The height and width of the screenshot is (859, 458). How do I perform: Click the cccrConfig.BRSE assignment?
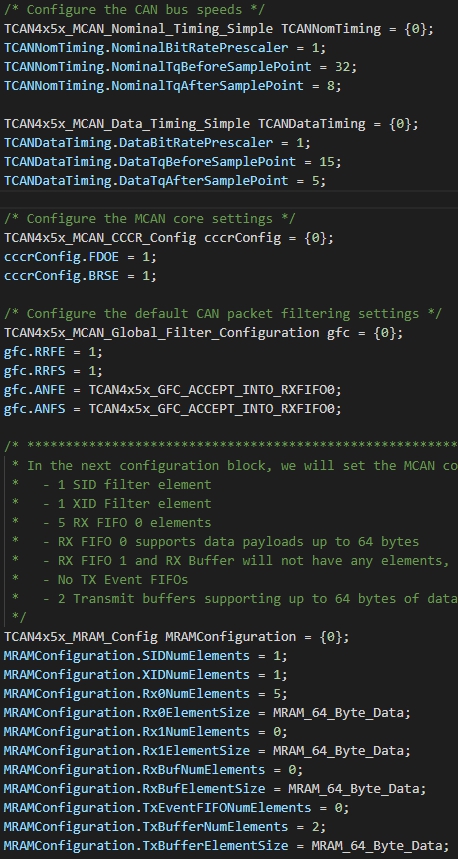[x=81, y=276]
